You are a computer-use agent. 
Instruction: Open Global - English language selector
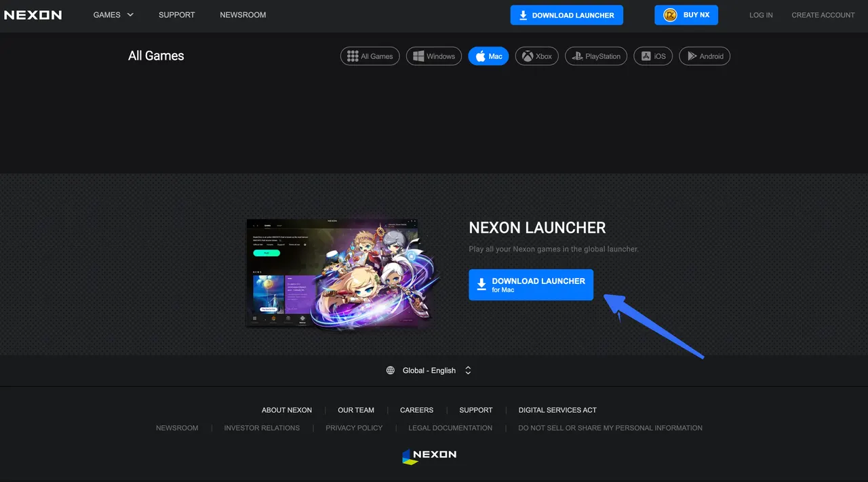[x=429, y=371]
